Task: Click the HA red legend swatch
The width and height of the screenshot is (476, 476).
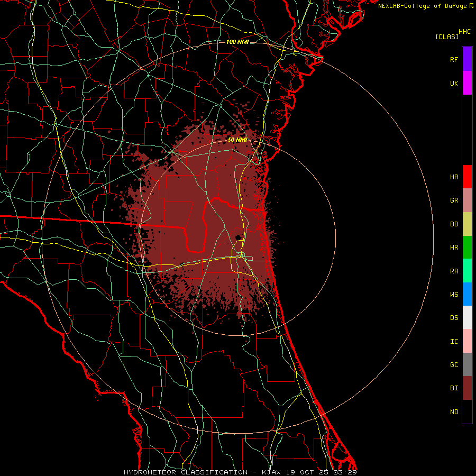Action: pos(467,177)
